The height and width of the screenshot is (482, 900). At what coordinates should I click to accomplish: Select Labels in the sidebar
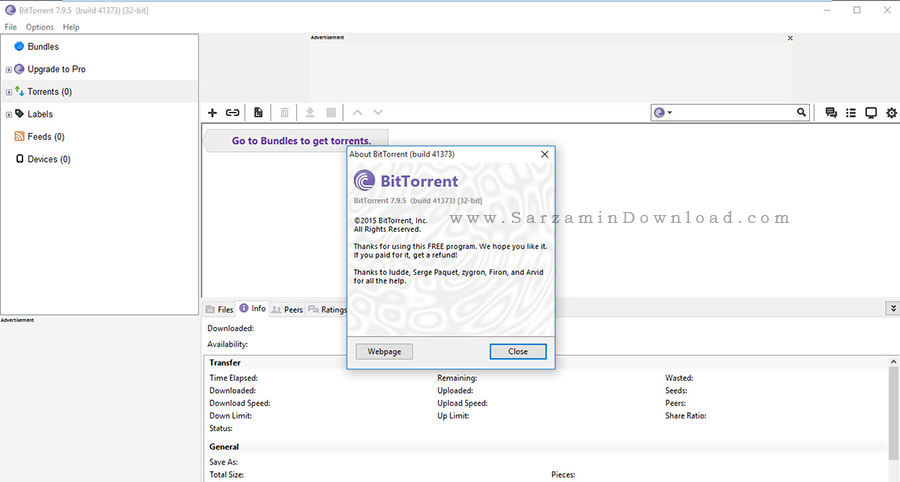coord(40,114)
